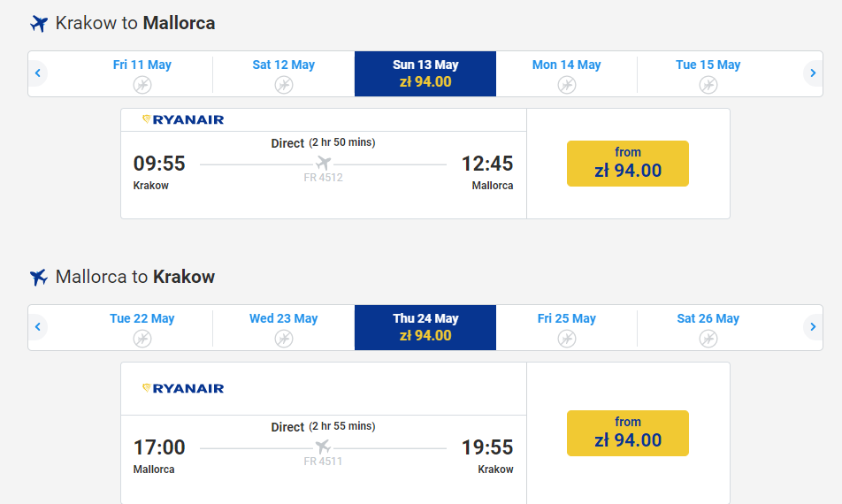842x504 pixels.
Task: Click the Ryanair logo on return flight
Action: (183, 388)
